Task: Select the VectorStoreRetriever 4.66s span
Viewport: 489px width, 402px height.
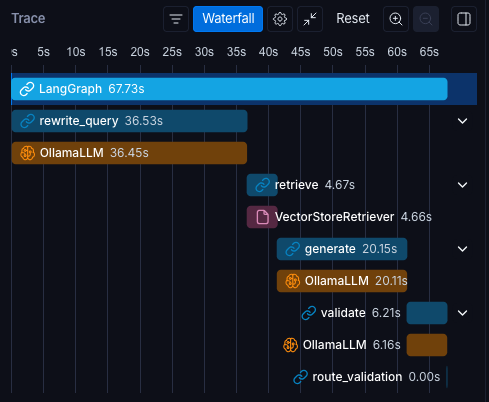Action: click(x=262, y=217)
